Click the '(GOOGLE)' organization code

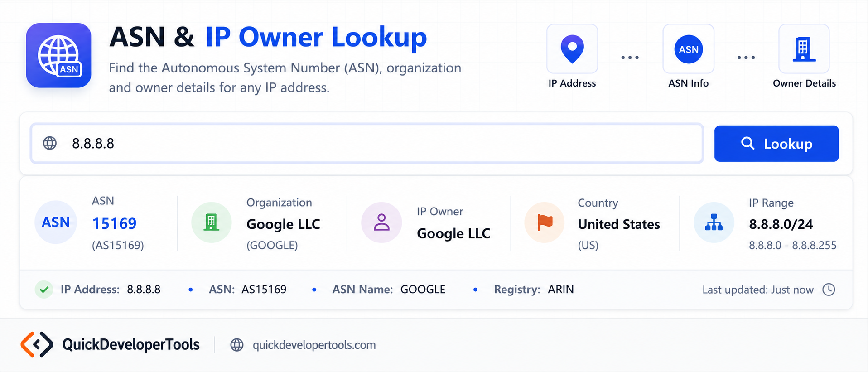[272, 245]
